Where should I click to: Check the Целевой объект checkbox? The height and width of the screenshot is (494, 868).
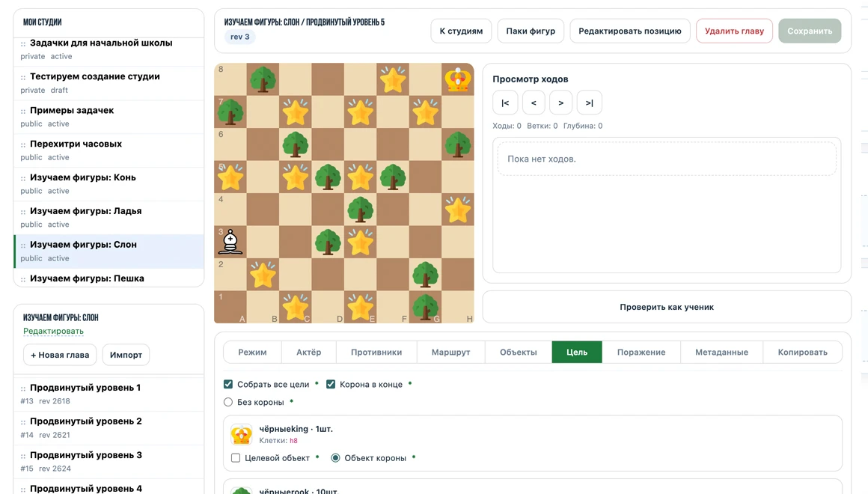click(x=236, y=458)
